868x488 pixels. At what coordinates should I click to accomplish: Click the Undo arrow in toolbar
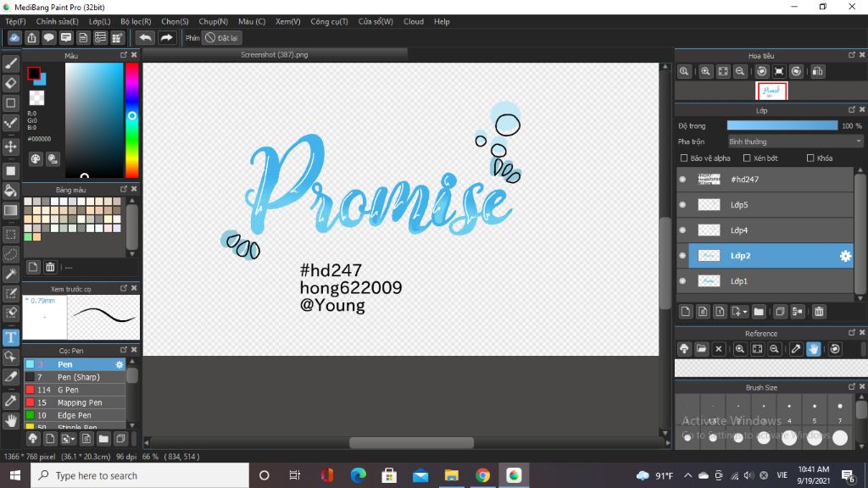coord(145,37)
